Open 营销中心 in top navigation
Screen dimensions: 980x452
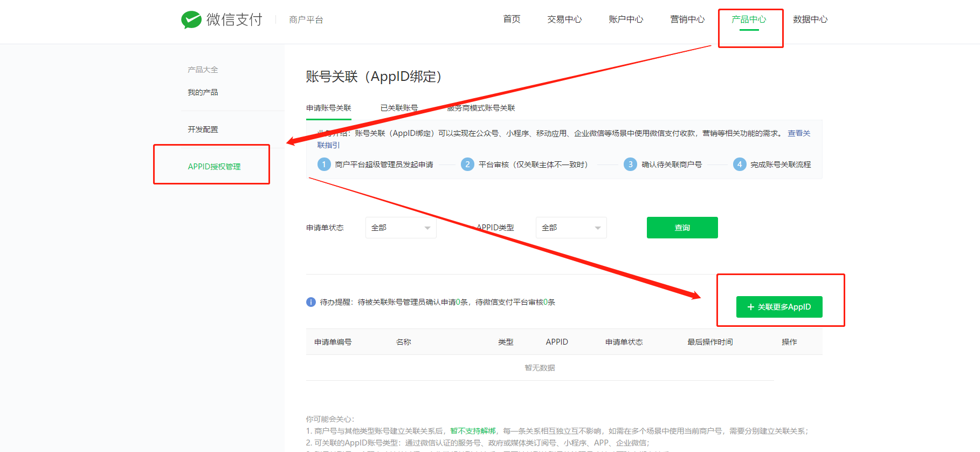[x=687, y=19]
